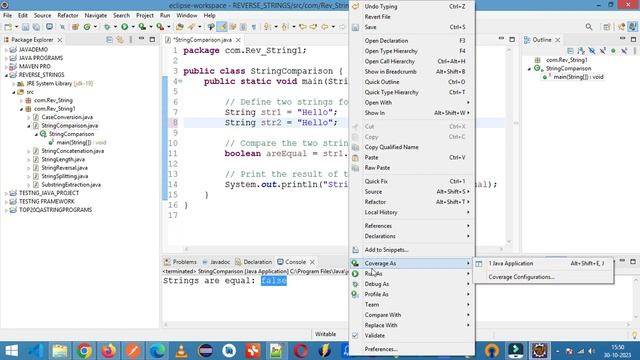Image resolution: width=640 pixels, height=360 pixels.
Task: Select StringLength.java in Package Explorer
Action: pyautogui.click(x=63, y=160)
